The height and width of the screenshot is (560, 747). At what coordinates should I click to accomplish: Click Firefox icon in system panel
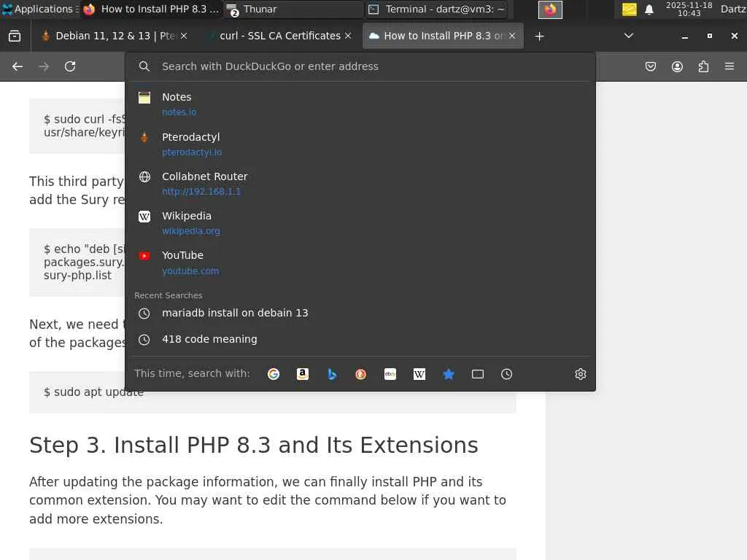[x=550, y=9]
